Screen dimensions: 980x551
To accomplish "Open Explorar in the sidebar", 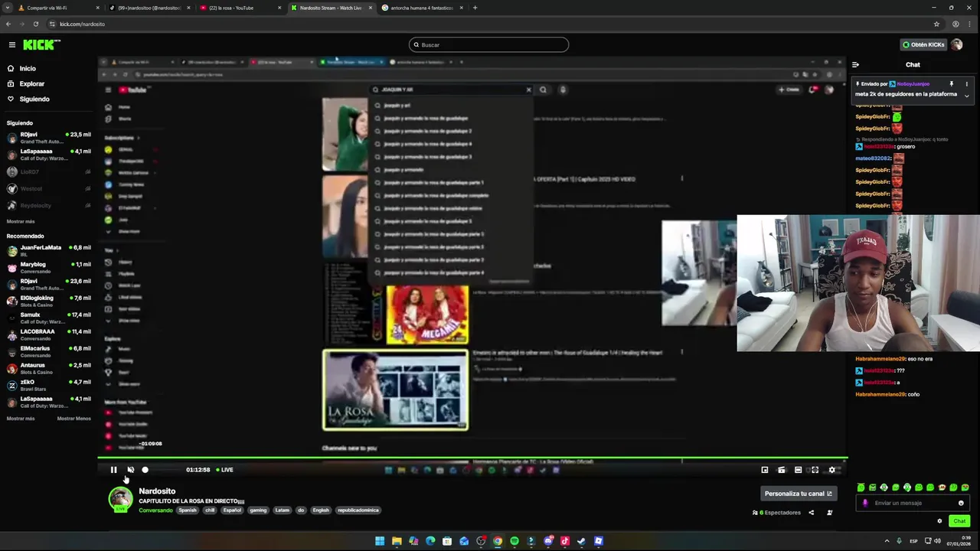I will (32, 83).
